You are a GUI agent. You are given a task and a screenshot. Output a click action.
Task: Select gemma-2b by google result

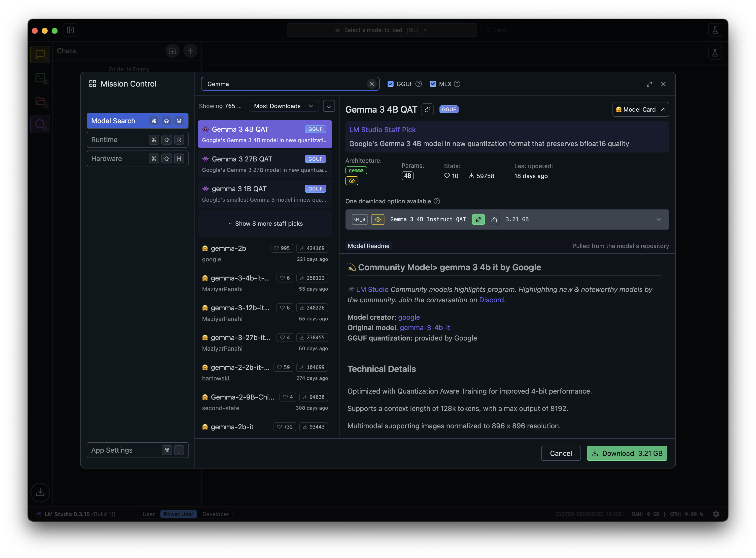(265, 253)
